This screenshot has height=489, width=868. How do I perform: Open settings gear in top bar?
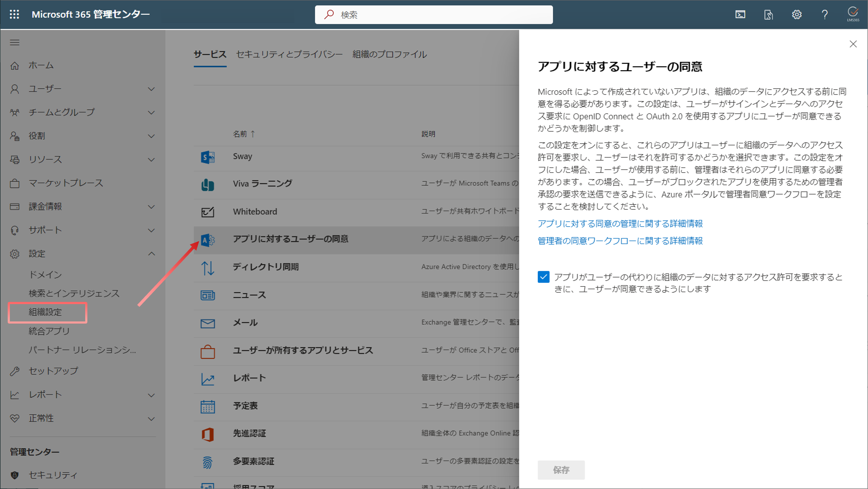point(796,15)
